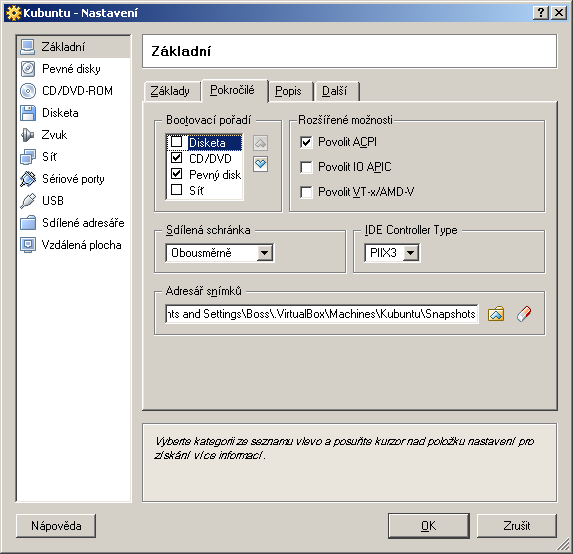The height and width of the screenshot is (554, 573).
Task: Select Pevný disk entry in boot list
Action: pos(215,175)
